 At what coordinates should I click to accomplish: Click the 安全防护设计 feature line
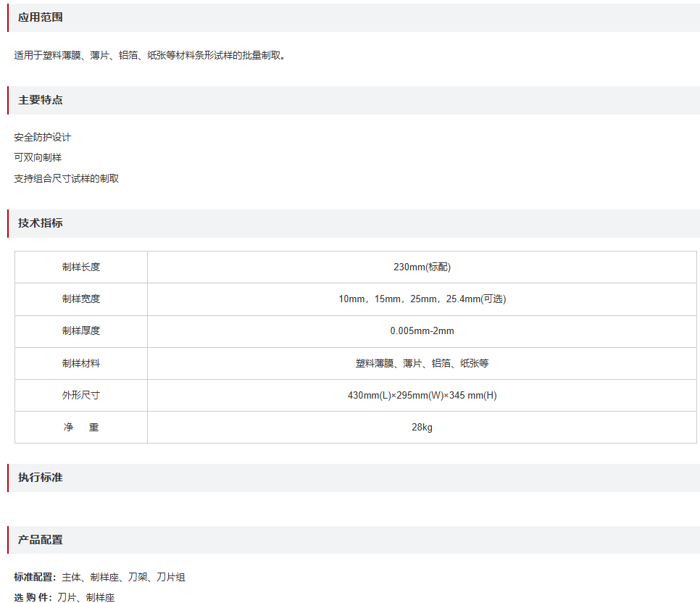[43, 137]
